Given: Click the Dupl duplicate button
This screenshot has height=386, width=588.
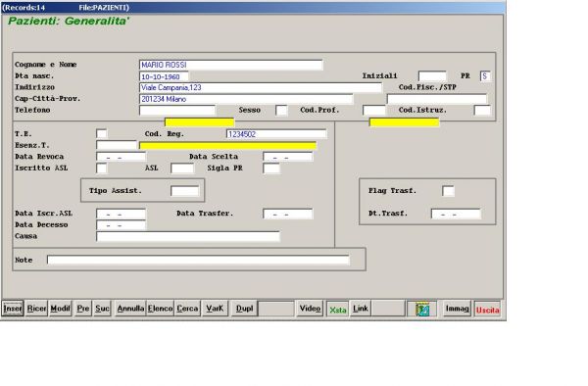Looking at the screenshot, I should click(244, 309).
